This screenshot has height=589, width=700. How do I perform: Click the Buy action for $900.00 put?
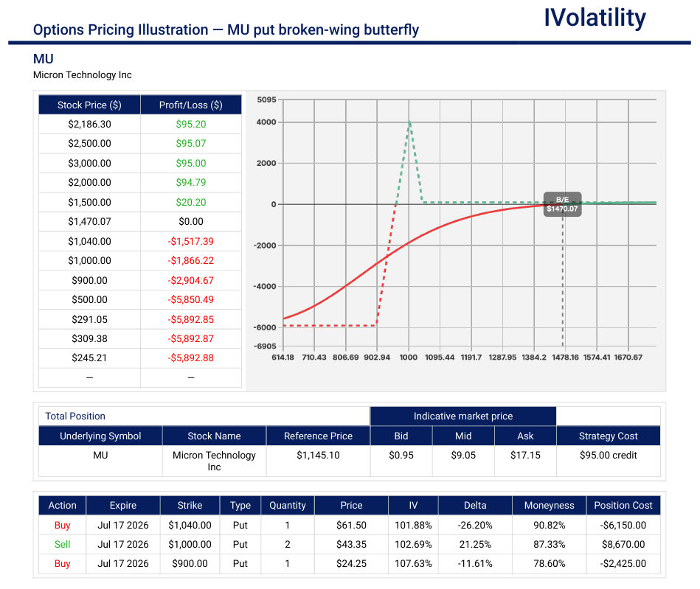tap(63, 563)
